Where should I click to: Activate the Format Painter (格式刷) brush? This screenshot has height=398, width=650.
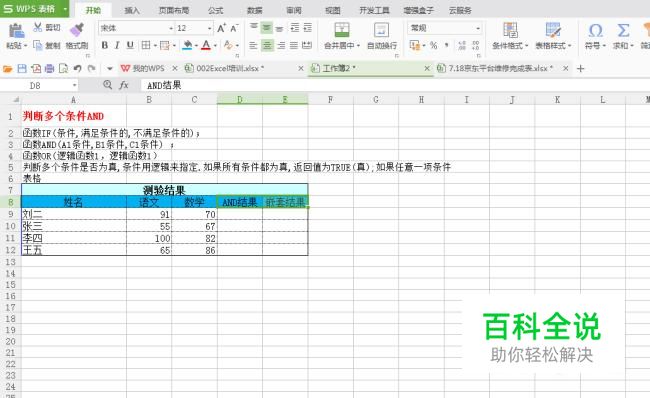[x=77, y=30]
